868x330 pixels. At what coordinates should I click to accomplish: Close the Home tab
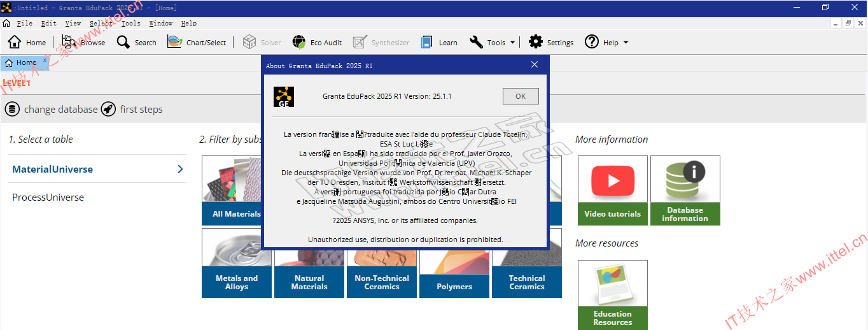tap(45, 61)
